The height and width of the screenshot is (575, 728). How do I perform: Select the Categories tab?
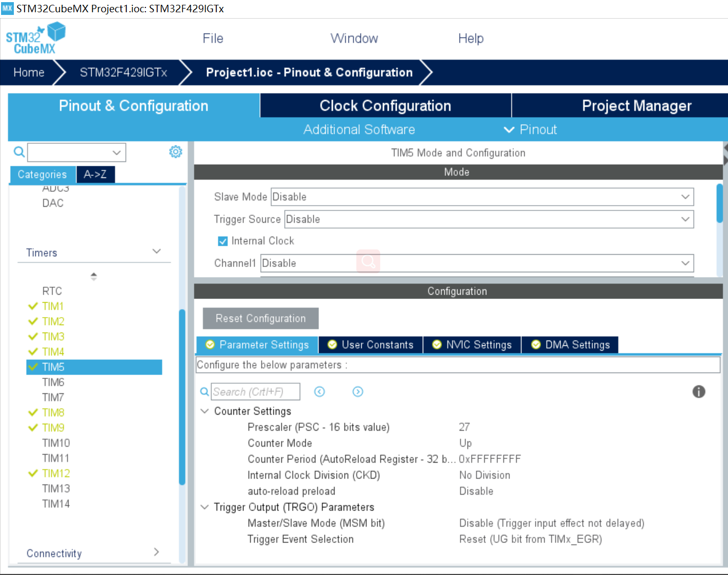tap(43, 174)
